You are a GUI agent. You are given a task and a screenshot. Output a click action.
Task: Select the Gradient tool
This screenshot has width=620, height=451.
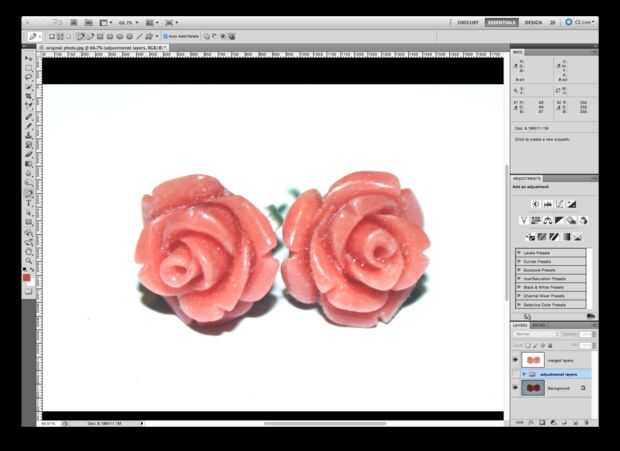pyautogui.click(x=29, y=164)
